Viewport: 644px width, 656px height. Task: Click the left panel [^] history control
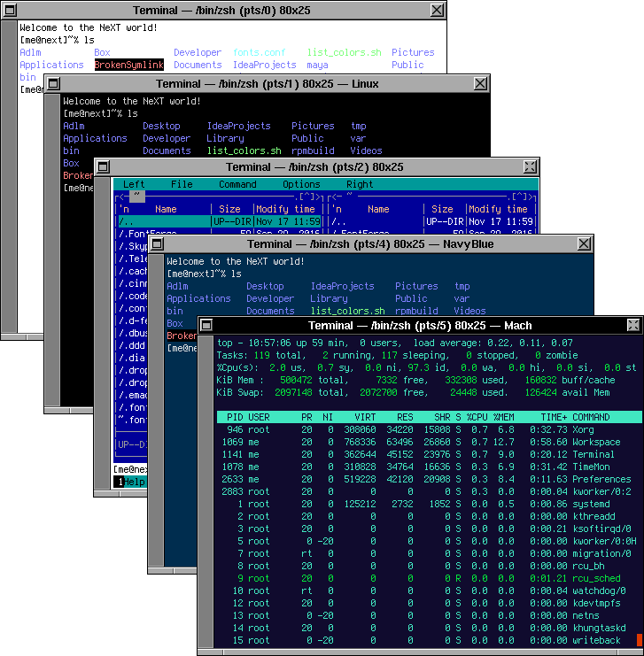(306, 197)
